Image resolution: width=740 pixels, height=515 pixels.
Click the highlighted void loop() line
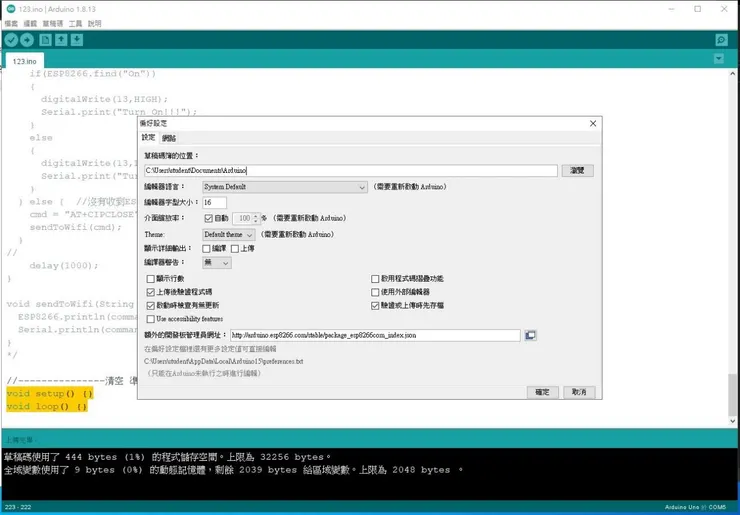pyautogui.click(x=47, y=406)
